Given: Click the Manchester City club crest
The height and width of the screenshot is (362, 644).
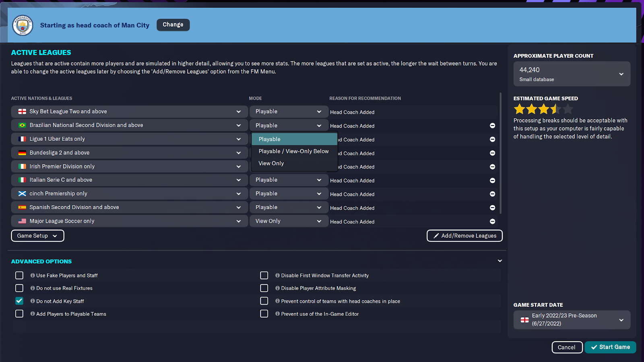Looking at the screenshot, I should 23,25.
